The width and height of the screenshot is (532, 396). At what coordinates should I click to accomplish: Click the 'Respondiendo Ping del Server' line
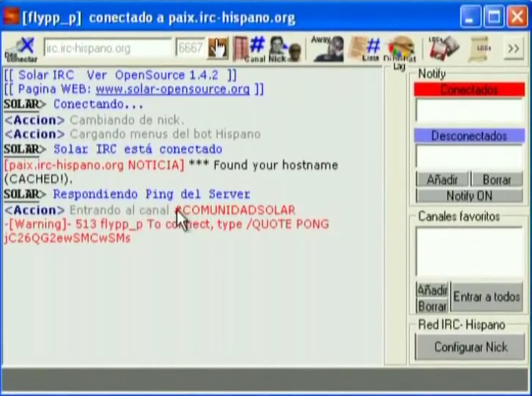(152, 194)
